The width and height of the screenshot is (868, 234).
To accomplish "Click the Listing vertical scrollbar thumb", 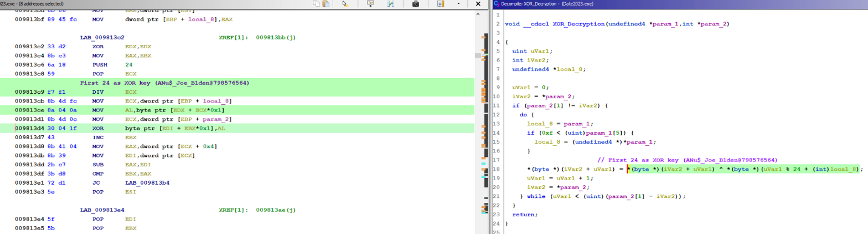I will [x=478, y=55].
